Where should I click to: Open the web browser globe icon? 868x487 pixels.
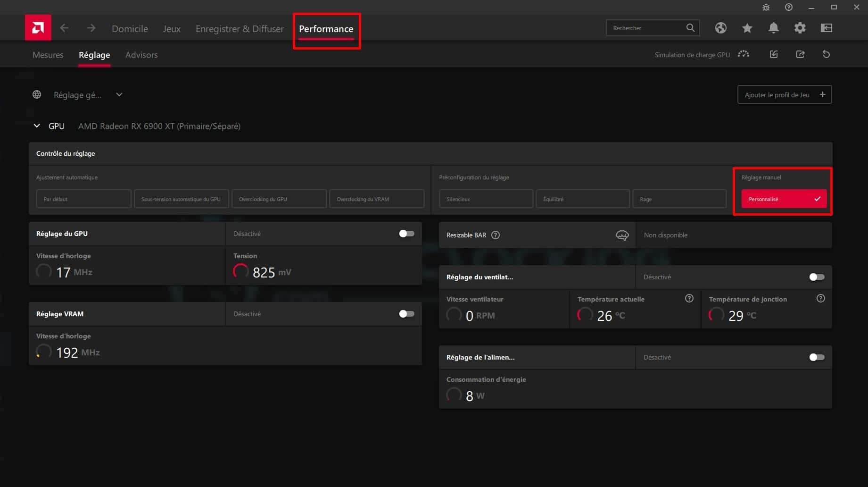[720, 28]
